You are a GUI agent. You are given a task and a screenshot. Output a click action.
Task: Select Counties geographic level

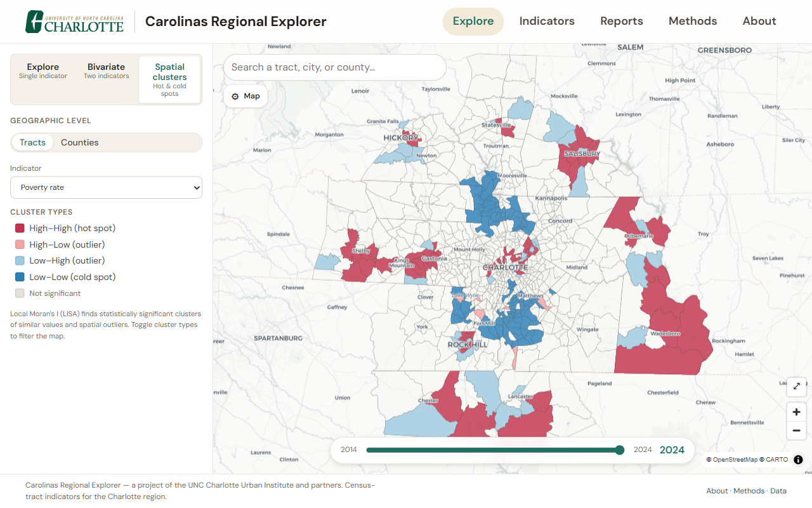click(x=80, y=142)
